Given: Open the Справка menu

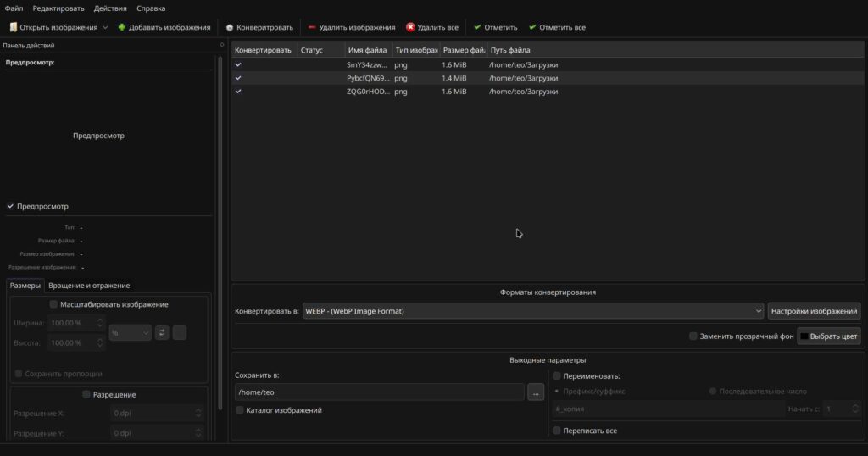Looking at the screenshot, I should pyautogui.click(x=151, y=8).
